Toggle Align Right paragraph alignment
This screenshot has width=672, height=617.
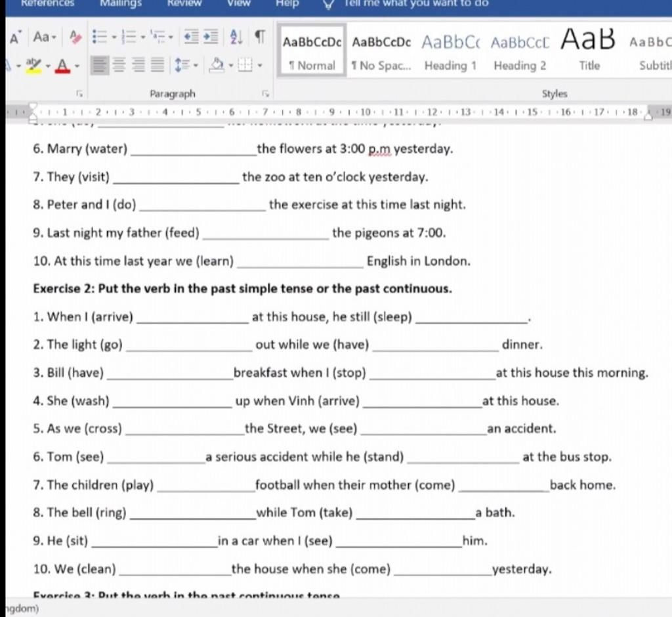click(x=138, y=65)
